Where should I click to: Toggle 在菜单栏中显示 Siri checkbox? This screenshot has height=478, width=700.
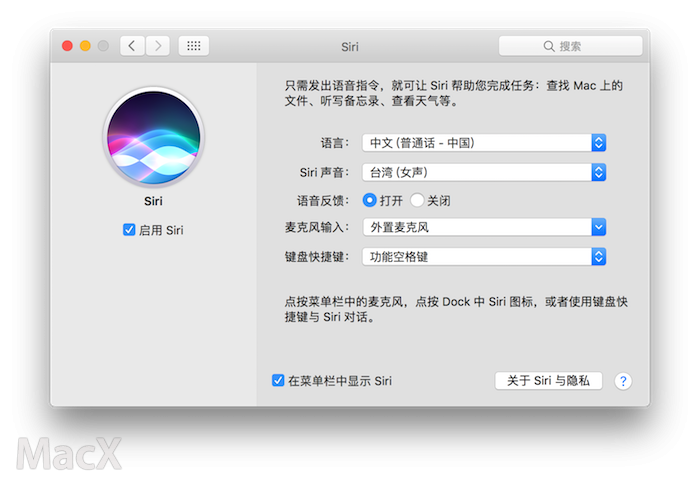[278, 380]
